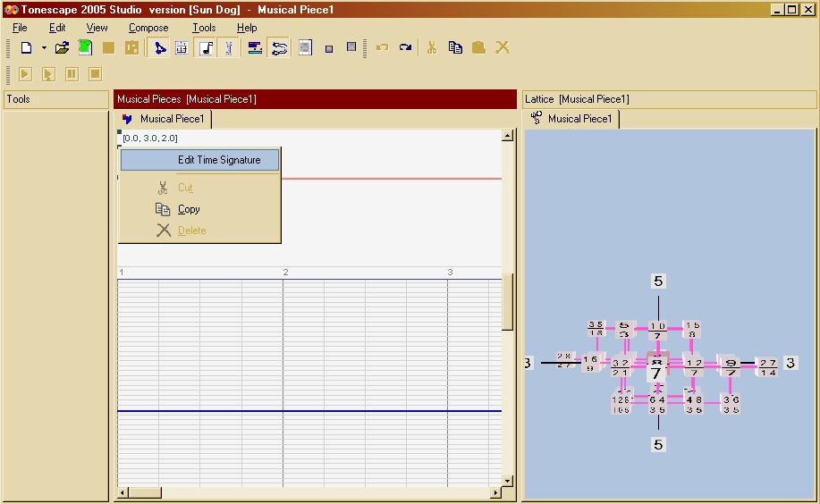The height and width of the screenshot is (504, 820).
Task: Click the Tools panel header
Action: (56, 99)
